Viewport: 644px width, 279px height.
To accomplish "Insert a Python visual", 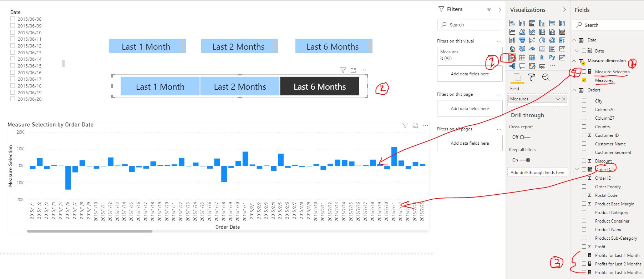I will pyautogui.click(x=552, y=57).
